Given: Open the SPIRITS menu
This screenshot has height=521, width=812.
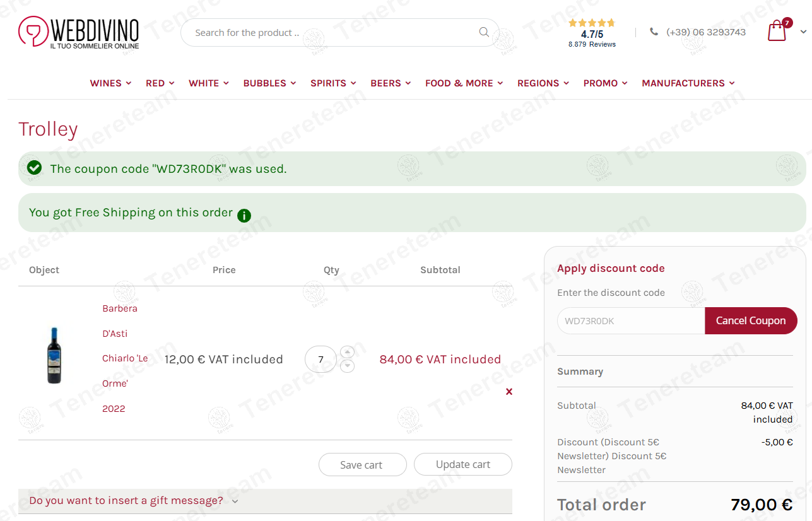Looking at the screenshot, I should coord(333,83).
